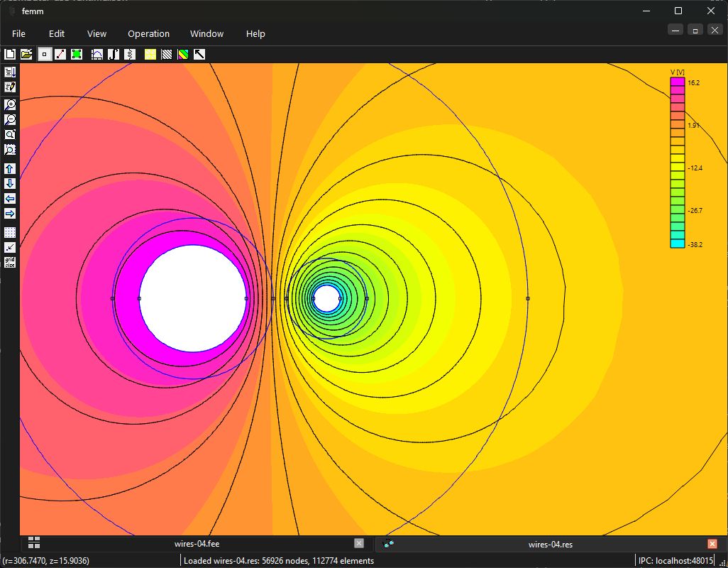
Task: Open the View menu
Action: point(96,33)
